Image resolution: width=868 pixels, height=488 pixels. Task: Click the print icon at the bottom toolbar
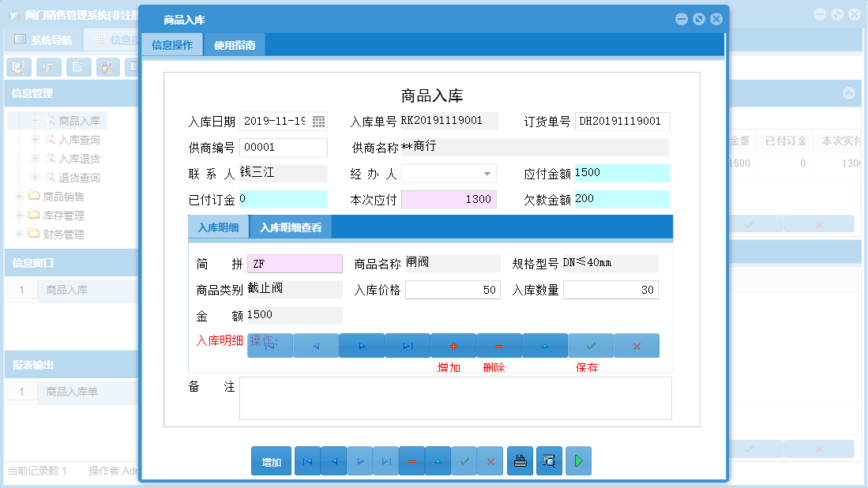coord(520,460)
